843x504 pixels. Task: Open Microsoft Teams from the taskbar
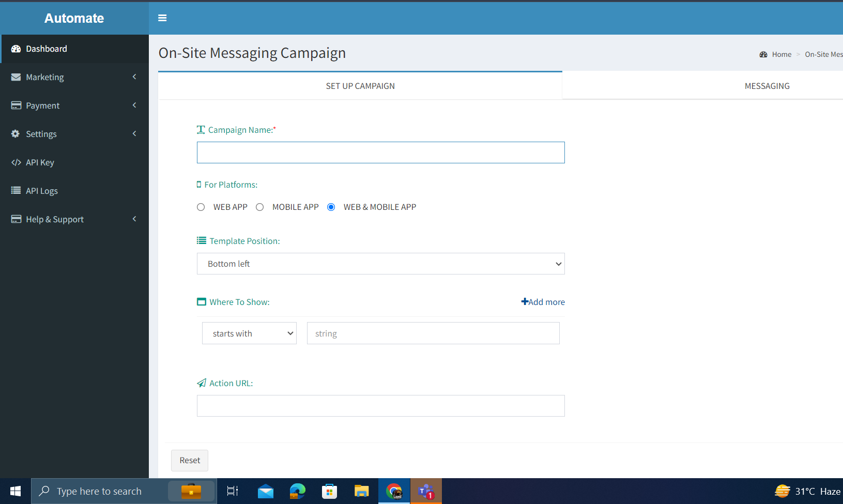coord(426,491)
